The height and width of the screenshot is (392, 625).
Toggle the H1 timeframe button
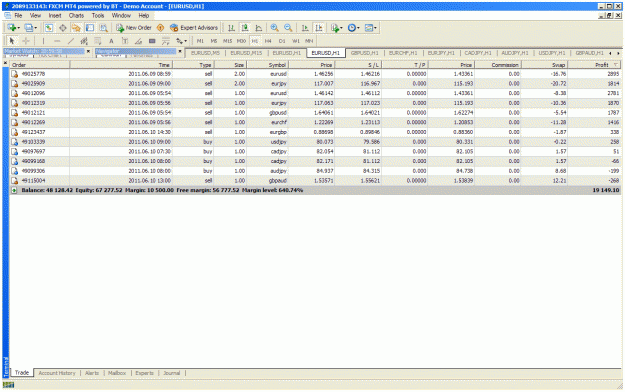click(255, 41)
